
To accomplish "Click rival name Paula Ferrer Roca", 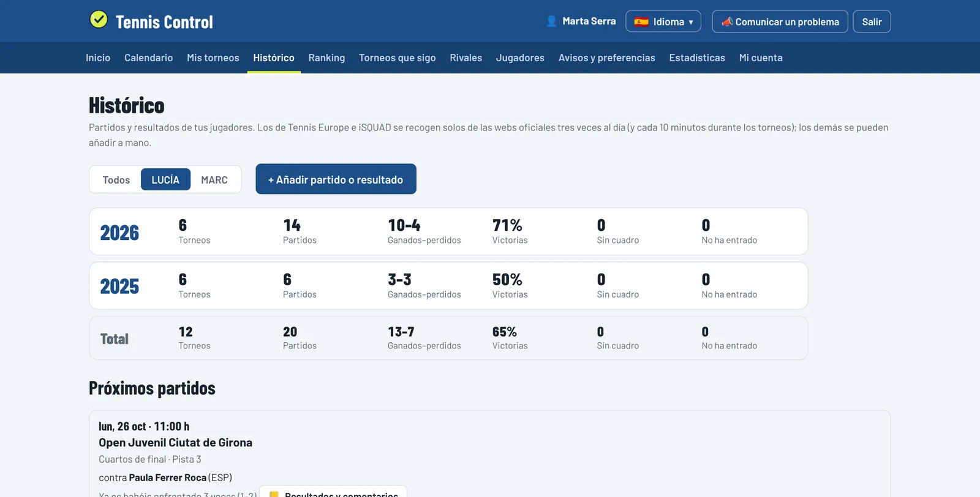I will [x=168, y=477].
